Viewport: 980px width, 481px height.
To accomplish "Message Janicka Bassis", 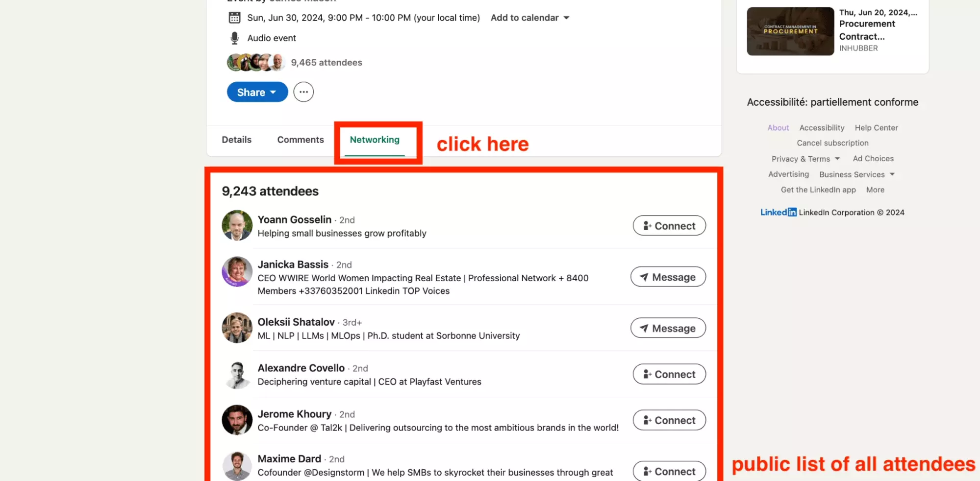I will pos(668,277).
